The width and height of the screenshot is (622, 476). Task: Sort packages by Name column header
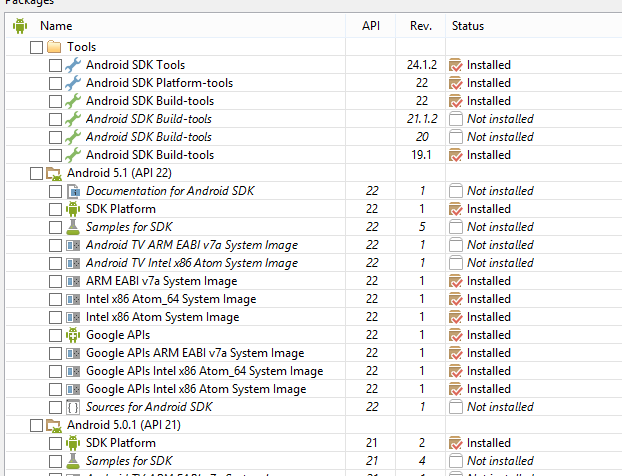(56, 25)
